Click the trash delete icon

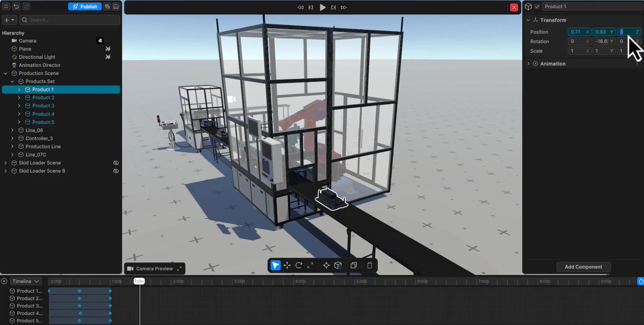point(370,265)
